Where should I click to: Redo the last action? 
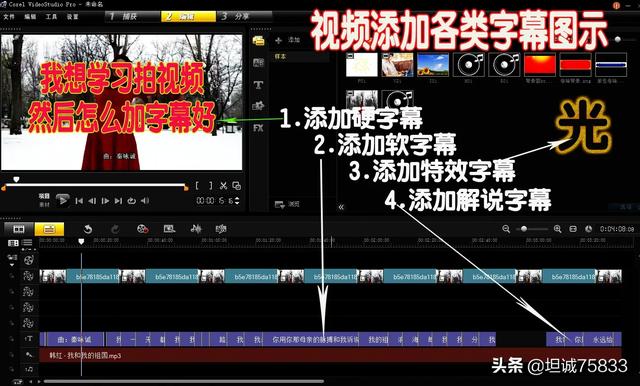pyautogui.click(x=115, y=229)
